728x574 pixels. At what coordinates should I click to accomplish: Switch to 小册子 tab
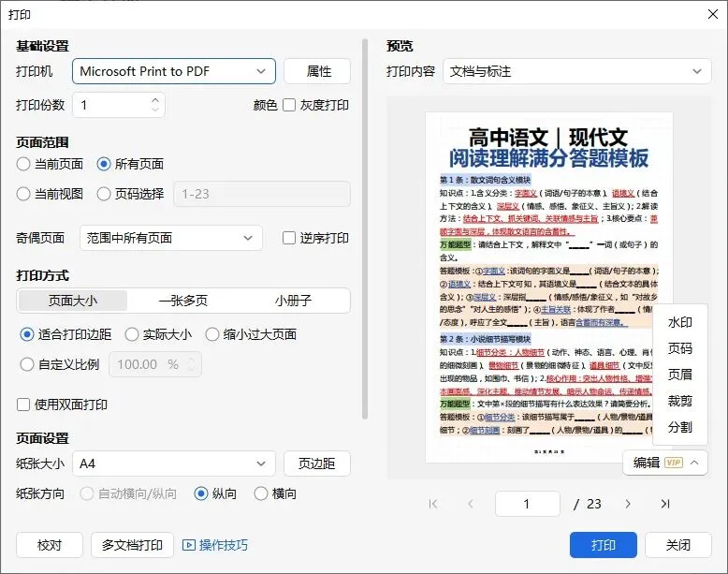coord(293,301)
